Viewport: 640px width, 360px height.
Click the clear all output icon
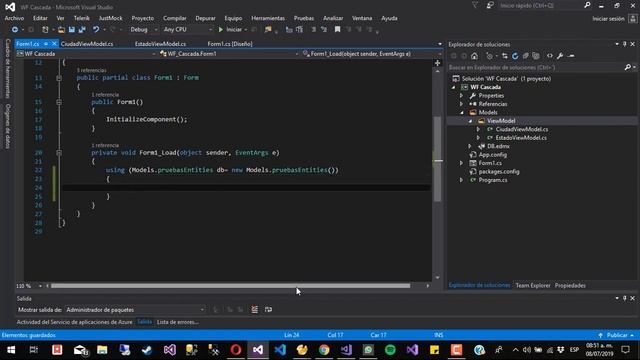[x=255, y=310]
